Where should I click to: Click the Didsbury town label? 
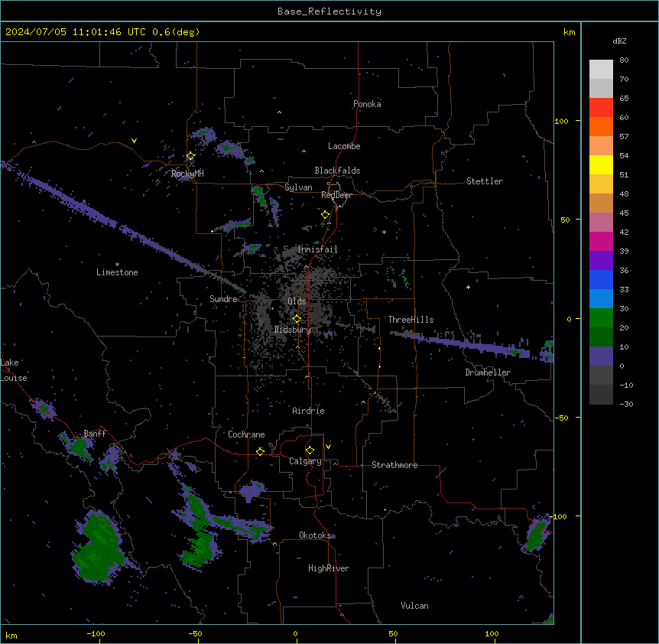293,330
